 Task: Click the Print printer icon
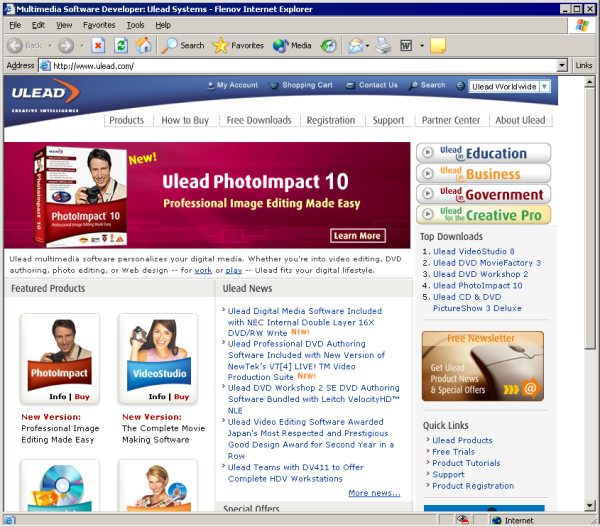click(383, 46)
